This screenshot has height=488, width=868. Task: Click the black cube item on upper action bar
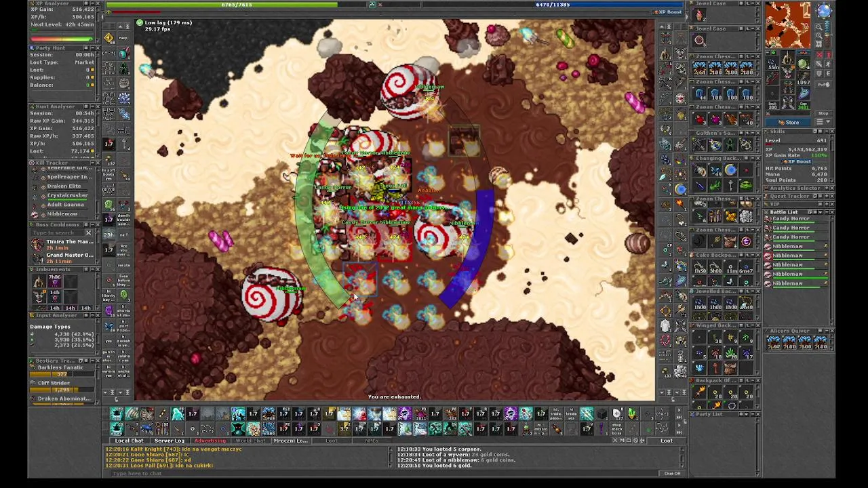(x=601, y=413)
